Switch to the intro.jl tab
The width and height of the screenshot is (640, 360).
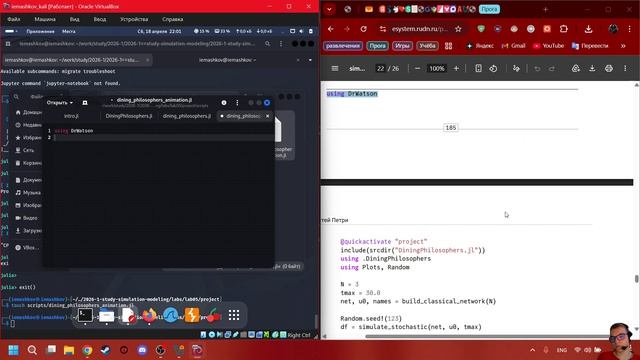tap(71, 116)
